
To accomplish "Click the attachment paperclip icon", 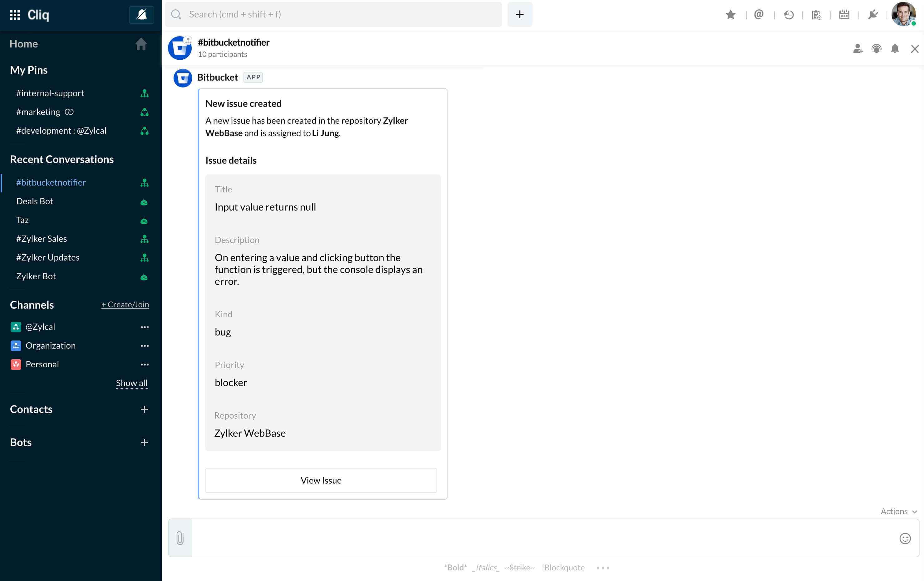I will pyautogui.click(x=180, y=538).
